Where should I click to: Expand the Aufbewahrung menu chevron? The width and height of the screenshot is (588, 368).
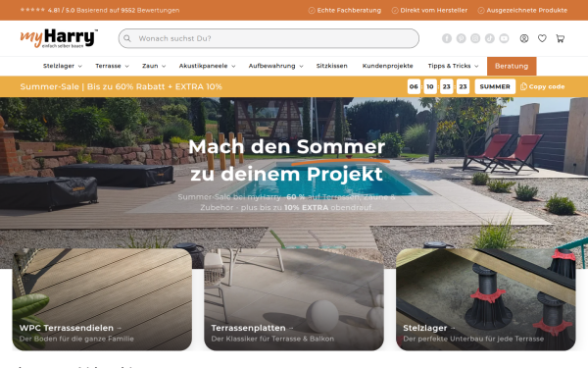click(301, 66)
